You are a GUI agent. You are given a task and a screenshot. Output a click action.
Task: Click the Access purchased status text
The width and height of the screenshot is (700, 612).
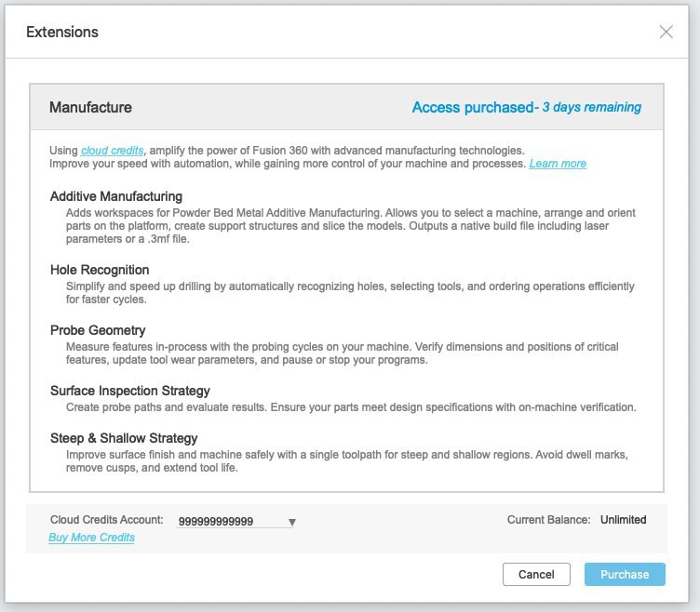pyautogui.click(x=526, y=108)
